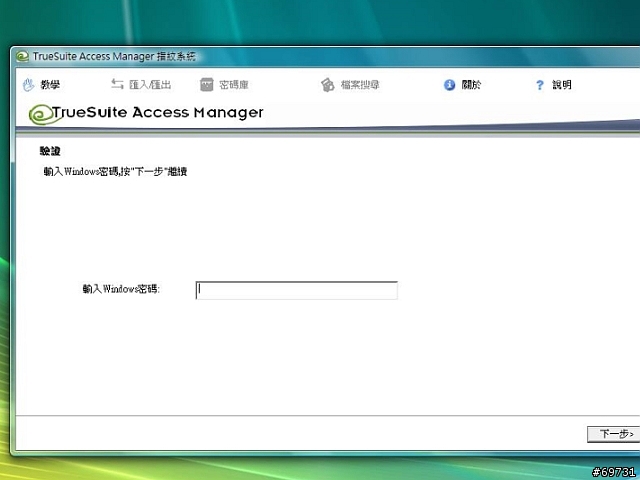Screen dimensions: 640x480
Task: Click the 輸入Windows密碼 field label
Action: (x=121, y=289)
